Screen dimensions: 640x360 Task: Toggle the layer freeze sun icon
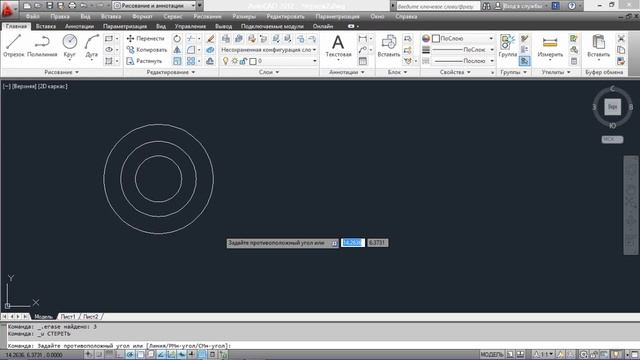coord(235,61)
